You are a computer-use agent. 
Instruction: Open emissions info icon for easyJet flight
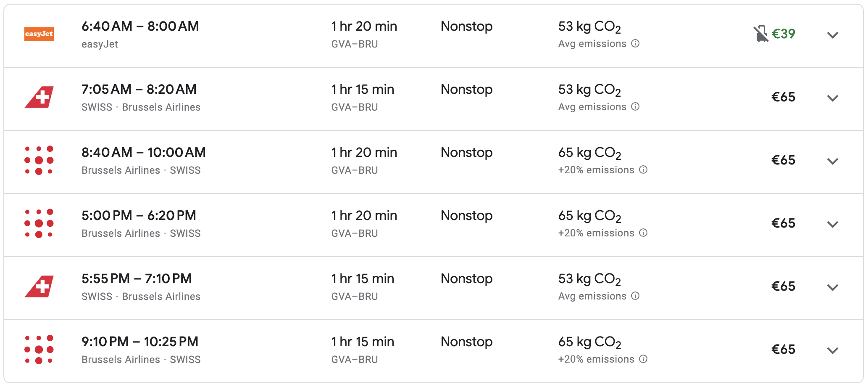coord(635,43)
